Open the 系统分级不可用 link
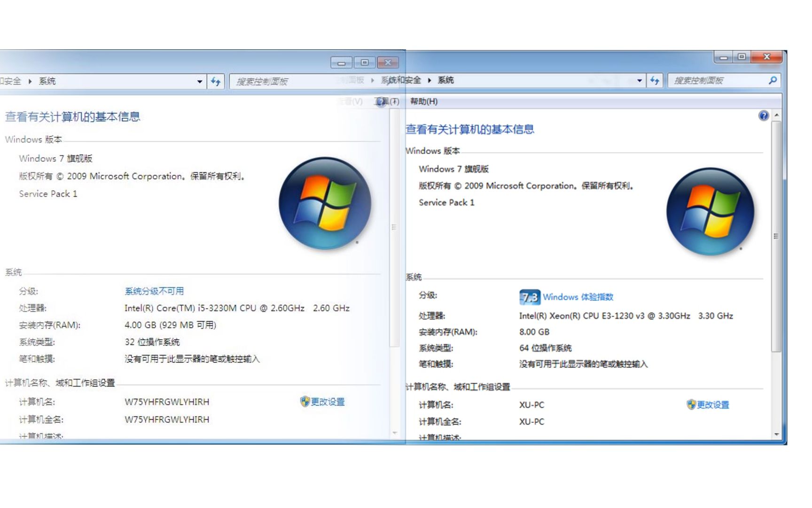The image size is (812, 508). pos(154,291)
